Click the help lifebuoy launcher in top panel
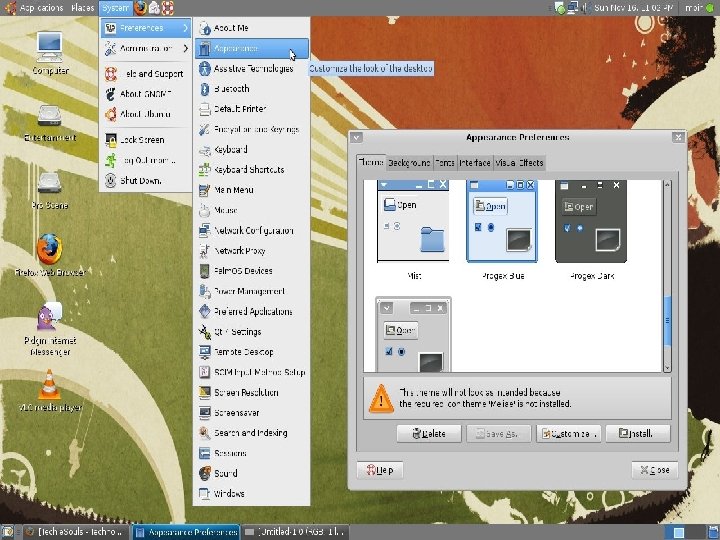 pos(168,8)
